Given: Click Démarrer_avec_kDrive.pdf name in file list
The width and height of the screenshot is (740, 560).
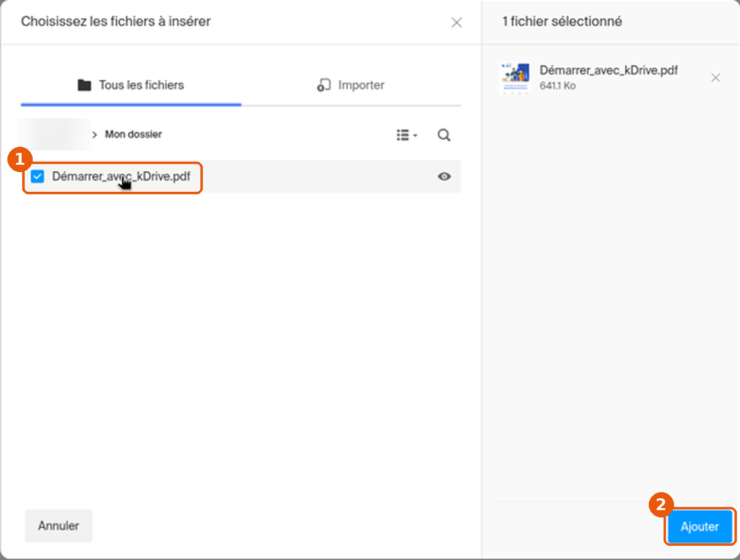Looking at the screenshot, I should click(x=121, y=176).
